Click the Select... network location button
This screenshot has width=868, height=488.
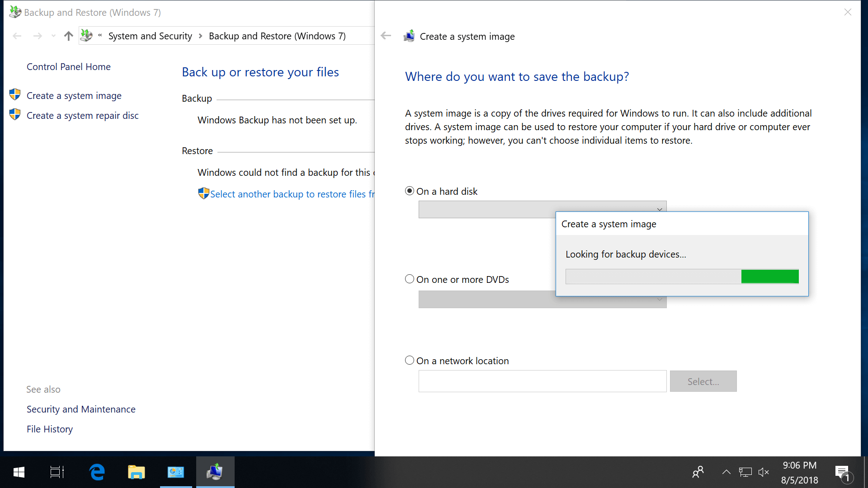[x=703, y=381]
